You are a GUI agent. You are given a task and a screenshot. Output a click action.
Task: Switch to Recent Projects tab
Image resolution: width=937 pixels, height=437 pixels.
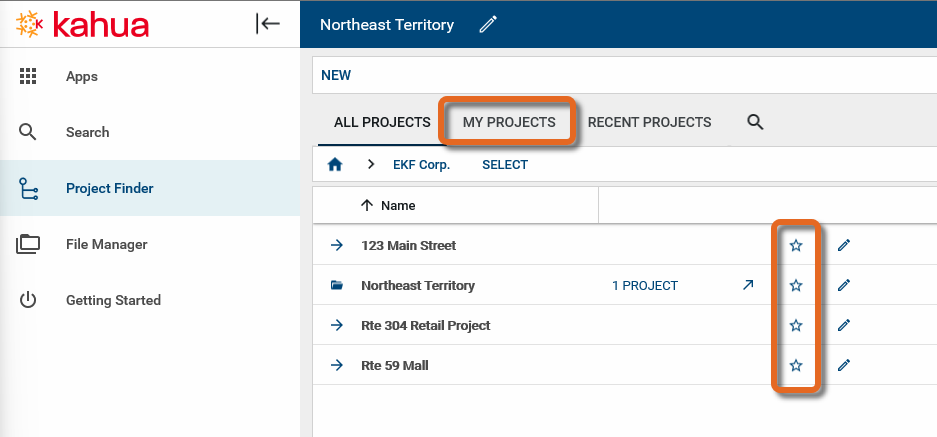(649, 122)
